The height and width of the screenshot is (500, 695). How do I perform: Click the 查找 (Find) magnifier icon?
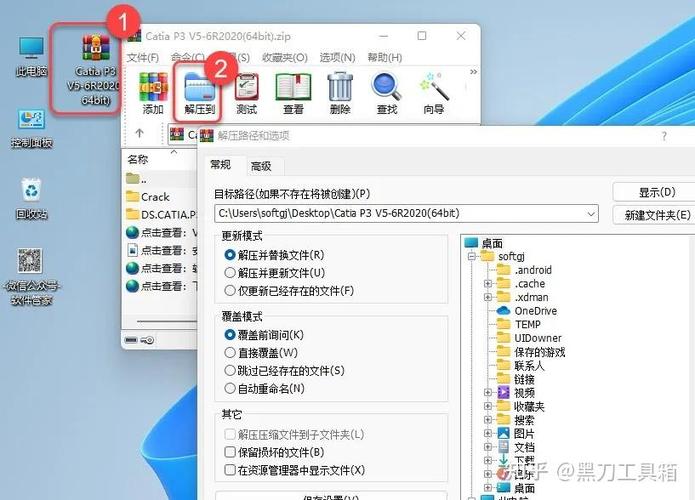[387, 94]
